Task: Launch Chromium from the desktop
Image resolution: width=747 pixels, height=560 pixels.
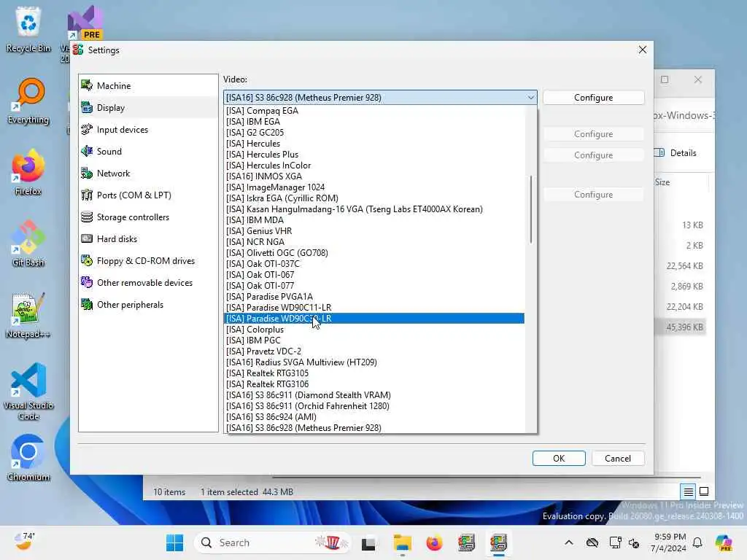Action: pyautogui.click(x=28, y=458)
